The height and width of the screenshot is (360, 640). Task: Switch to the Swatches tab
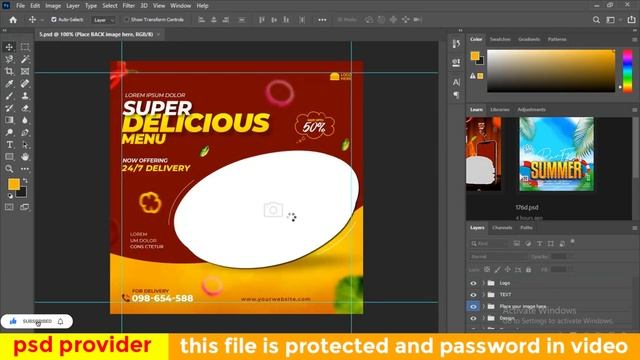pos(500,39)
